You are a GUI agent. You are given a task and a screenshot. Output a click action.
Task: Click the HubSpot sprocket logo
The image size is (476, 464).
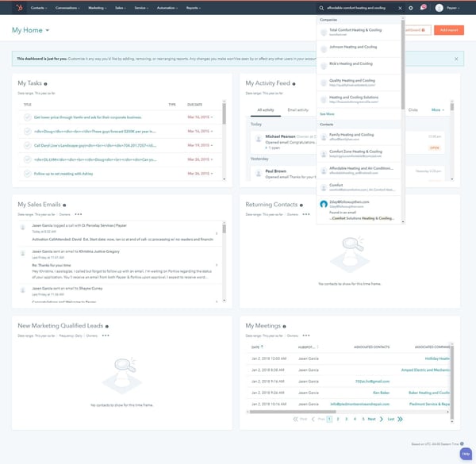(19, 8)
